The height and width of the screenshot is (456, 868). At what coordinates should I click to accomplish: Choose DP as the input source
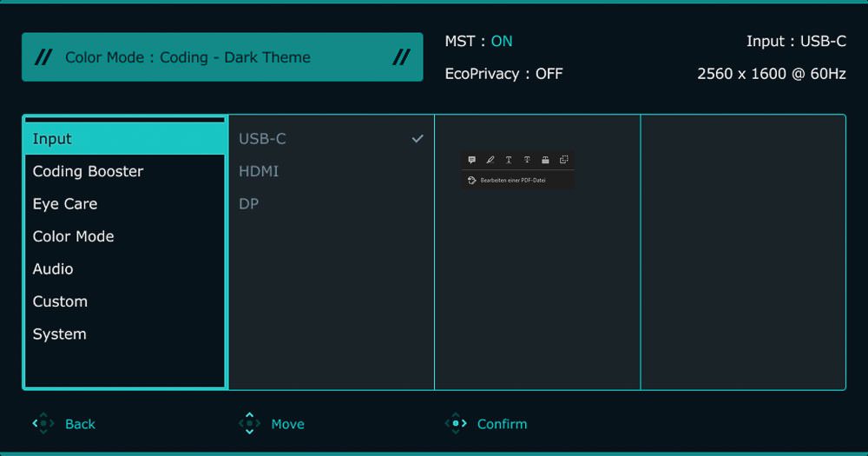click(248, 204)
